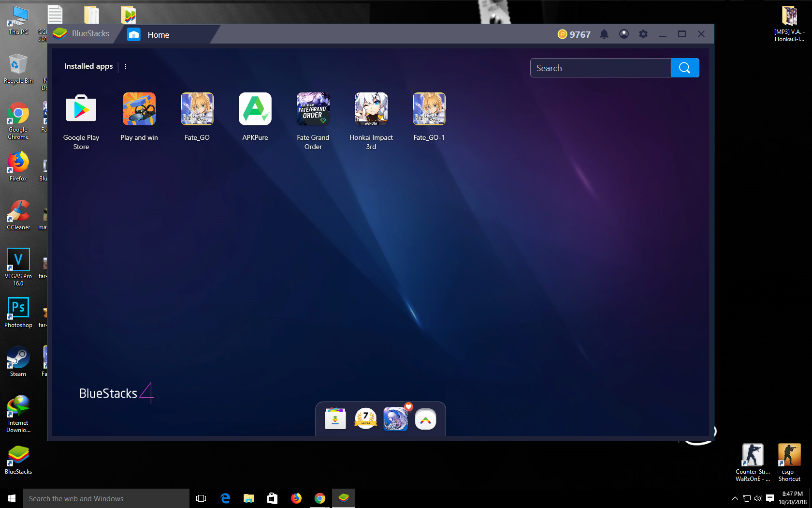Open the Windows Start menu

(12, 498)
